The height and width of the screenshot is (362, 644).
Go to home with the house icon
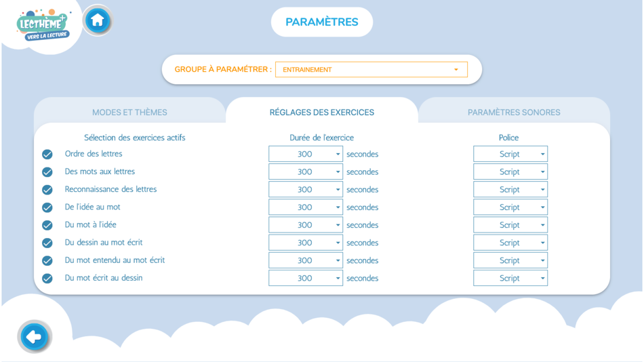click(98, 20)
